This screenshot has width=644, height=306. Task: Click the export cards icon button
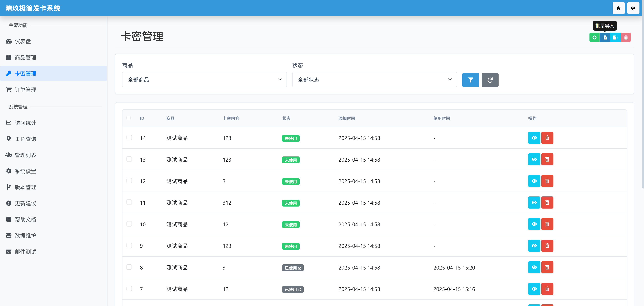(x=615, y=38)
